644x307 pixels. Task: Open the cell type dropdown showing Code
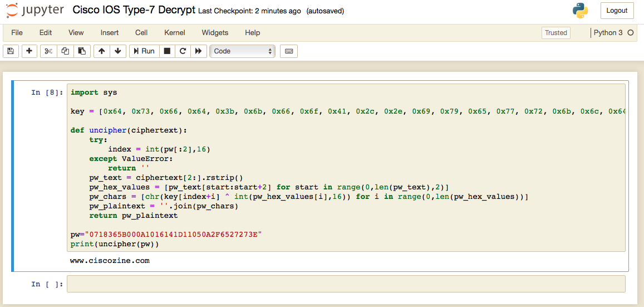[x=242, y=51]
